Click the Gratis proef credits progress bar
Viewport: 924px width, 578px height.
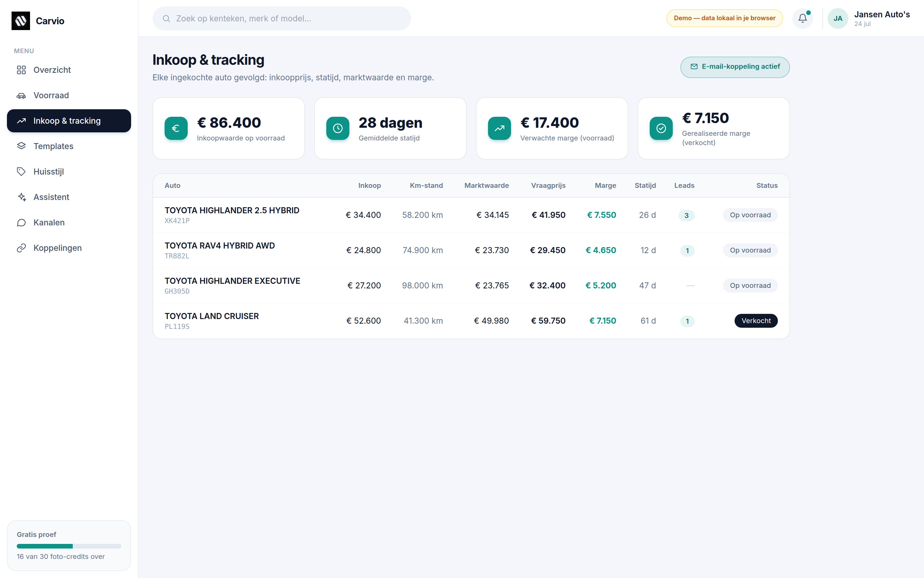[x=69, y=546]
